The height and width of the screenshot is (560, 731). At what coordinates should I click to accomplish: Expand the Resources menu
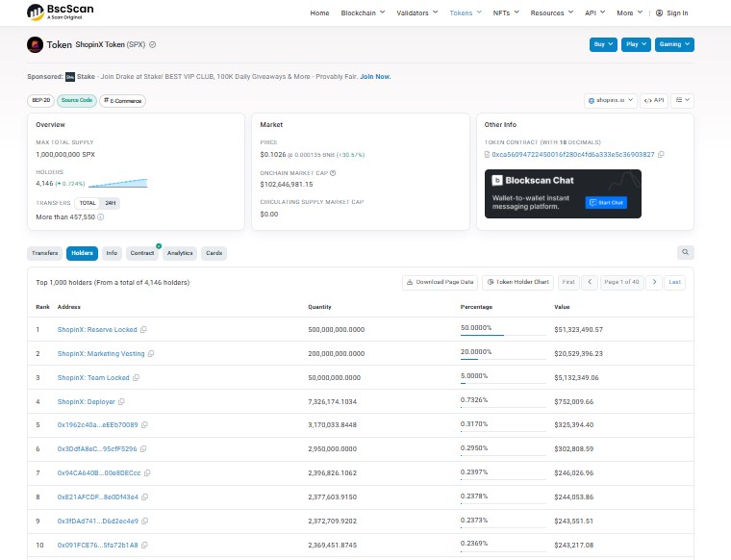click(551, 13)
